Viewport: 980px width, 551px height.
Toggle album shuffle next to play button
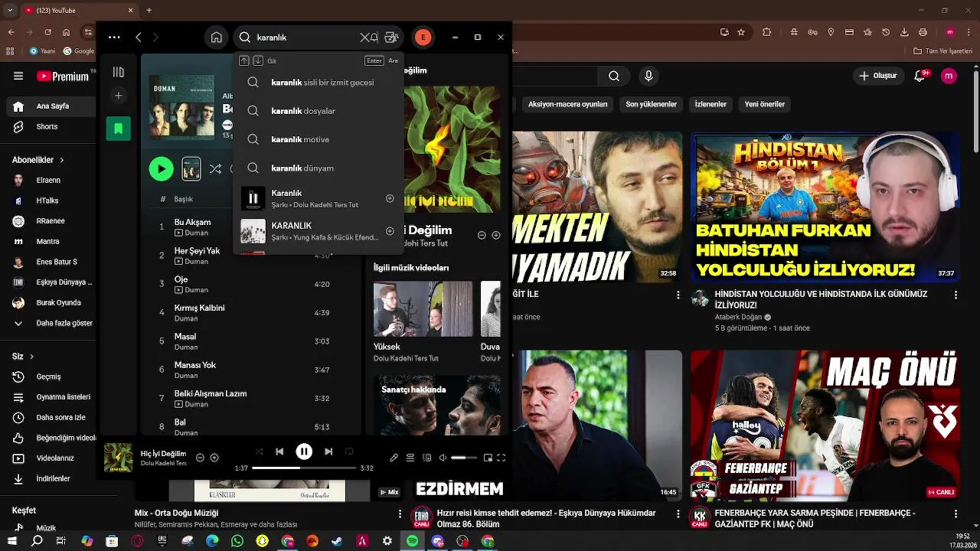(215, 168)
